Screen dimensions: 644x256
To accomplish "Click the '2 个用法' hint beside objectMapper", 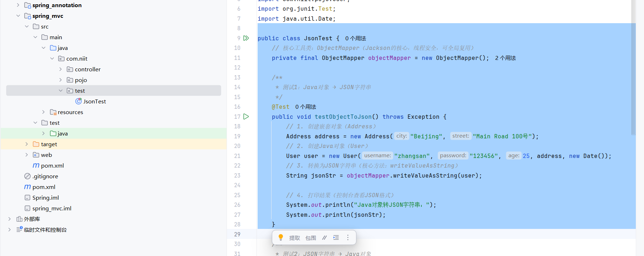I will tap(506, 58).
